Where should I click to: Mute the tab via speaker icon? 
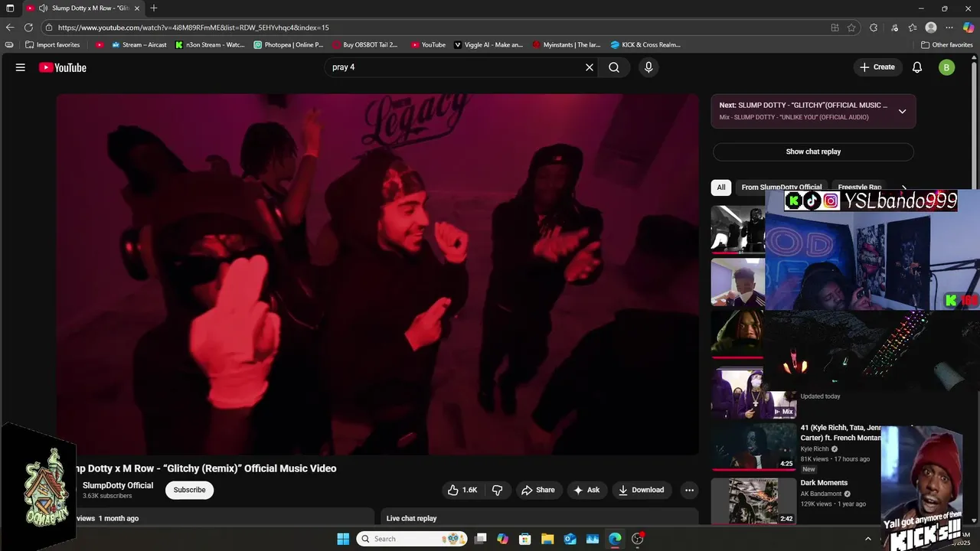pyautogui.click(x=44, y=8)
